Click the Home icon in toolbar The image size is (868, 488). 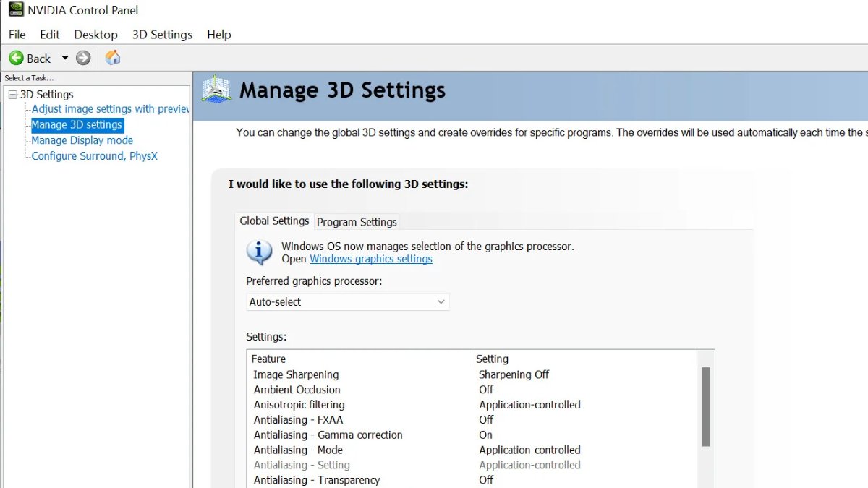click(x=113, y=58)
